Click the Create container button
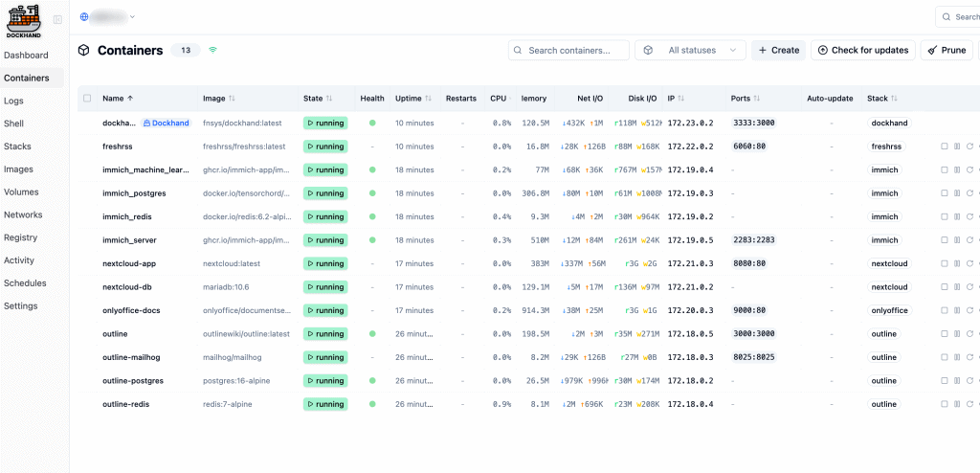The width and height of the screenshot is (980, 473). (x=777, y=50)
